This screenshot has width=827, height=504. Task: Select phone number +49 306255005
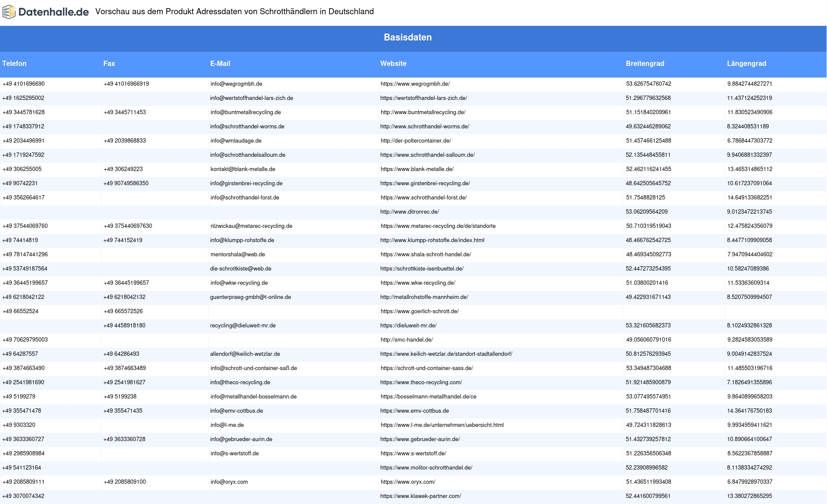22,169
